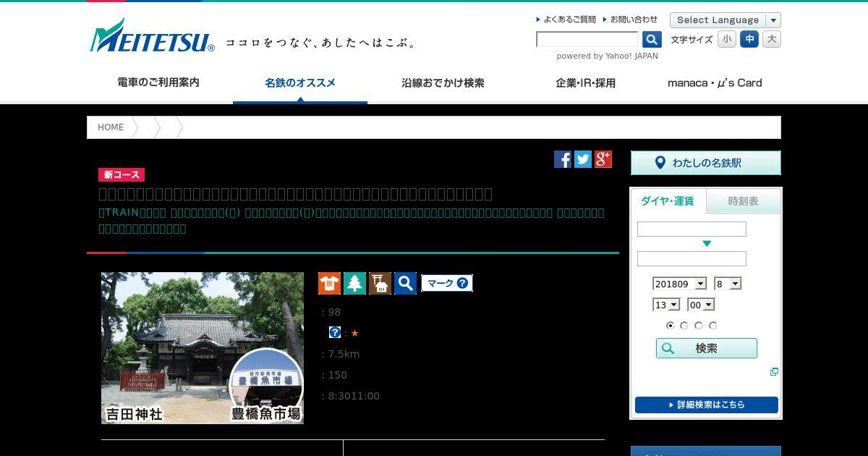
Task: Select the fourth search type radio button
Action: pyautogui.click(x=713, y=326)
